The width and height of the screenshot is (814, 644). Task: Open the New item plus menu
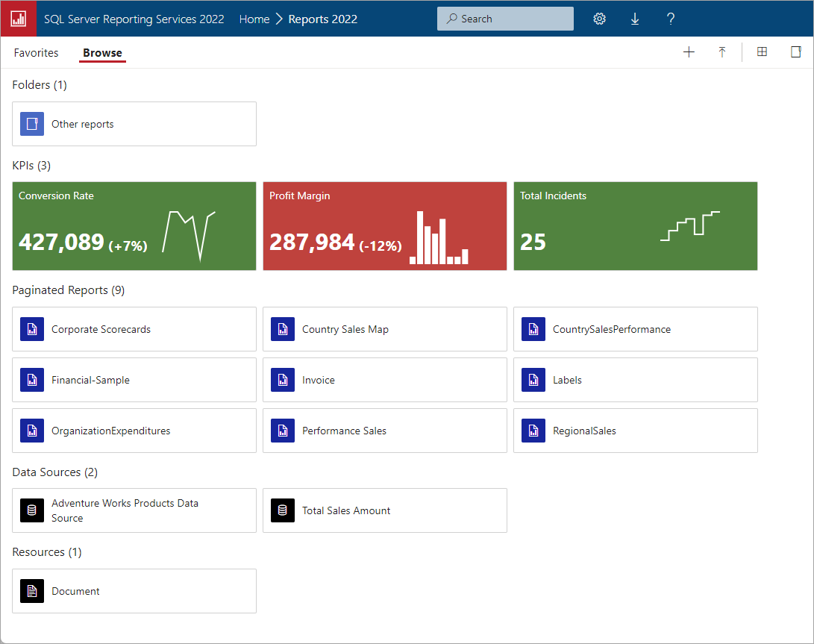point(689,51)
